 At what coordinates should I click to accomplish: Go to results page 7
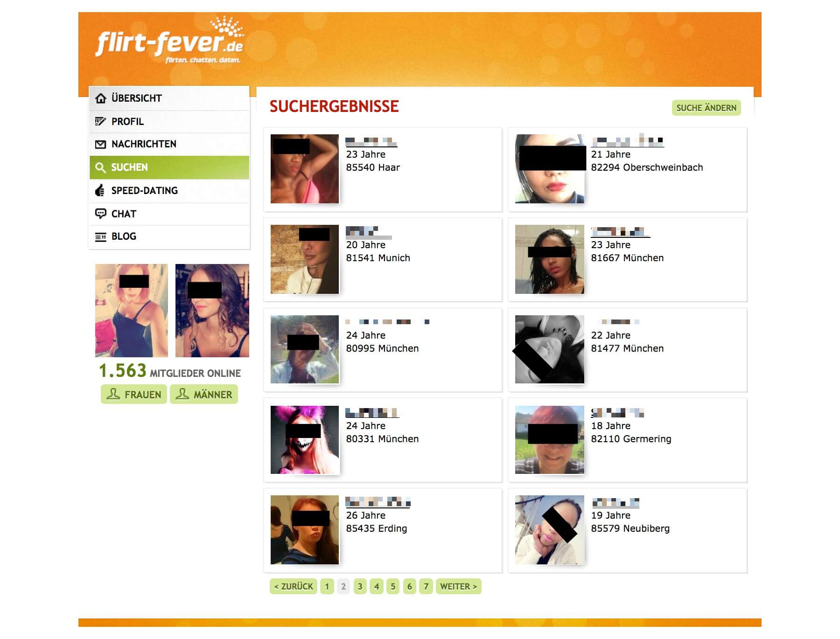[426, 586]
